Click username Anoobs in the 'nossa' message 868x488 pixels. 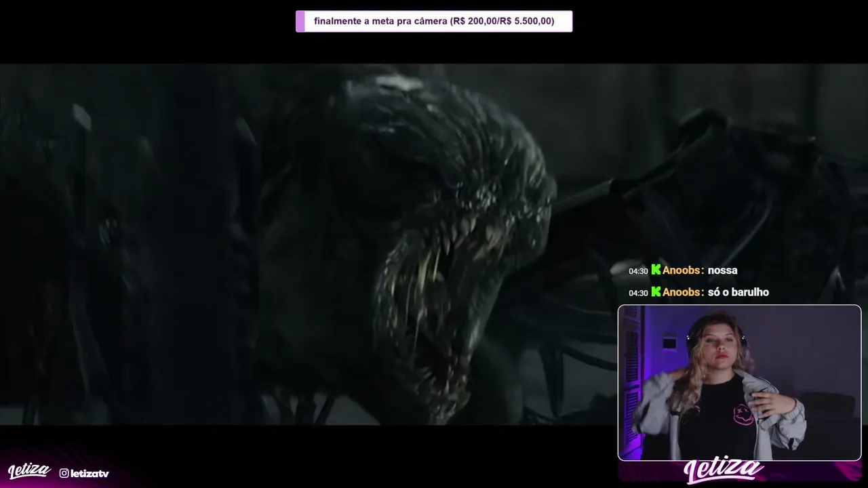pos(681,270)
